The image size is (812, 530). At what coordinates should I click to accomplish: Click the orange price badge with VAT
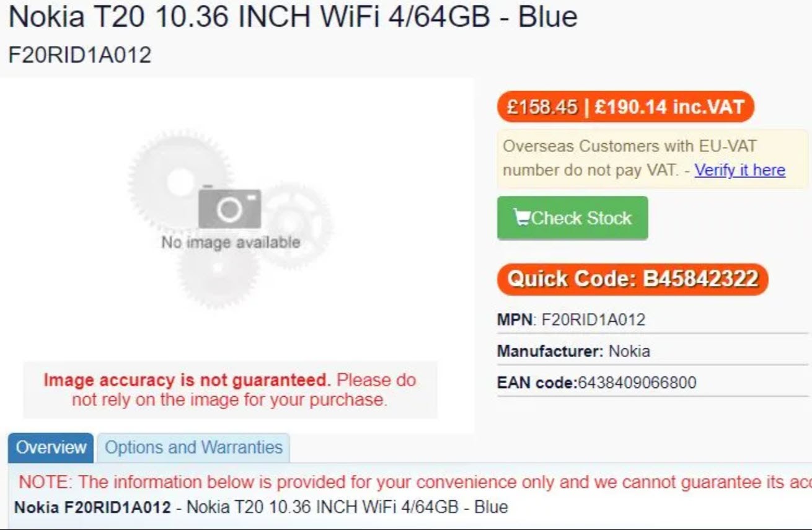[625, 107]
